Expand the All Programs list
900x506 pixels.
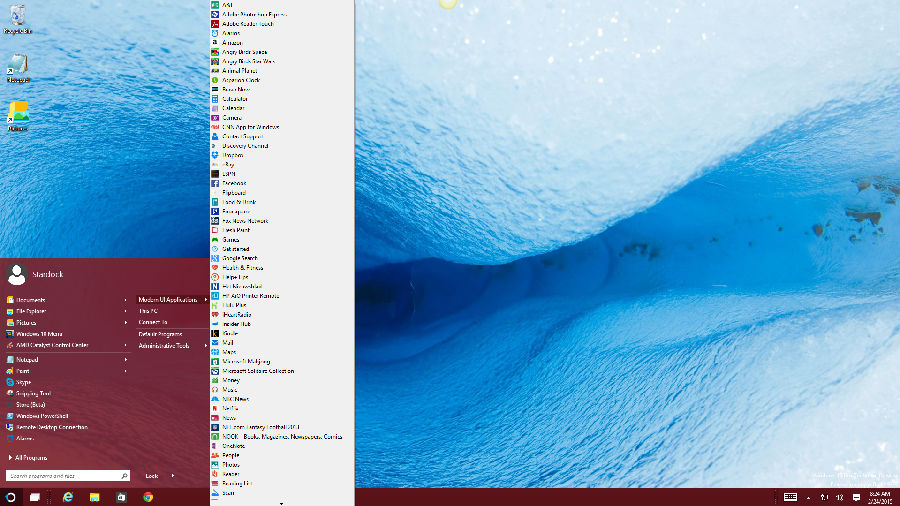coord(31,457)
